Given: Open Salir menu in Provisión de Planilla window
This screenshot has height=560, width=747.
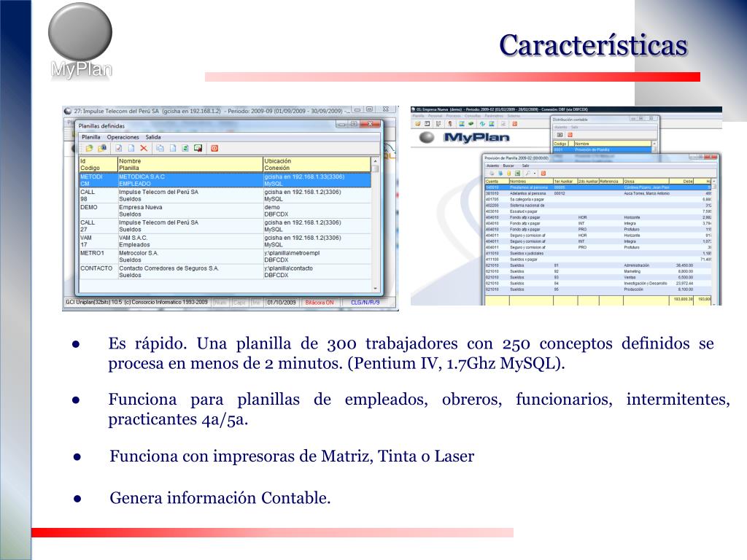Looking at the screenshot, I should [525, 166].
